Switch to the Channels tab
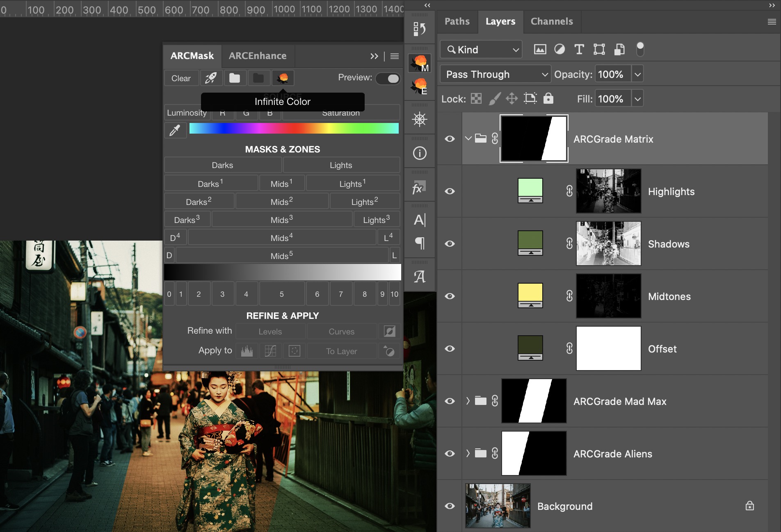Image resolution: width=781 pixels, height=532 pixels. (x=552, y=21)
